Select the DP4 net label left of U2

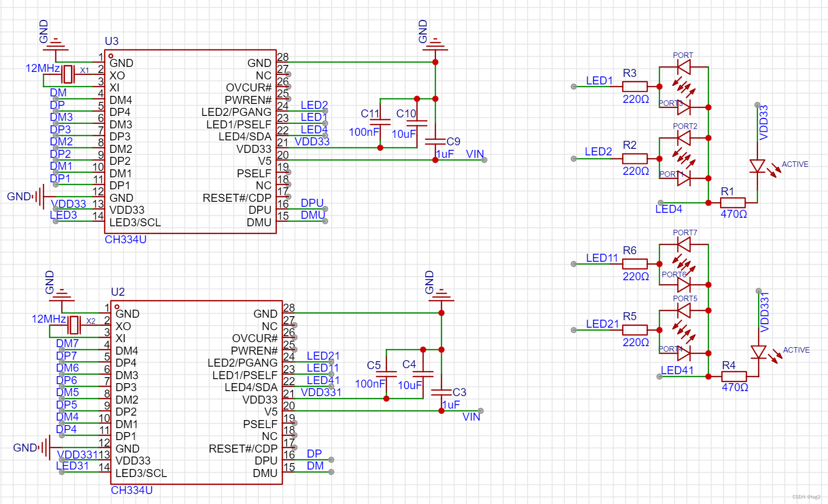[x=66, y=429]
